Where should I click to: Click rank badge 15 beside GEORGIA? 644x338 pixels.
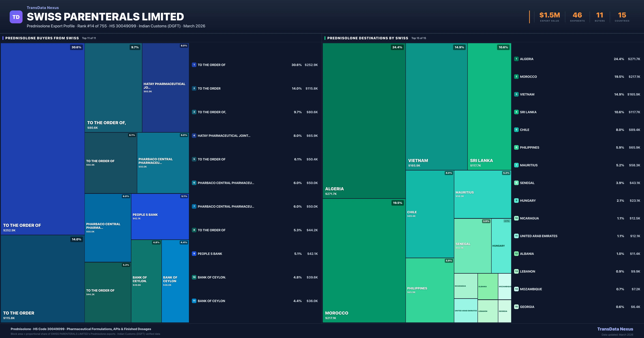pos(516,307)
